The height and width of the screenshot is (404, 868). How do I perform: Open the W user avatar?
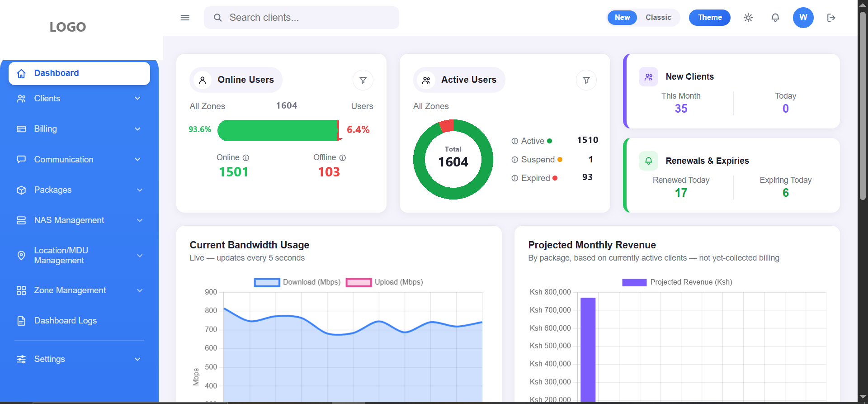coord(803,18)
